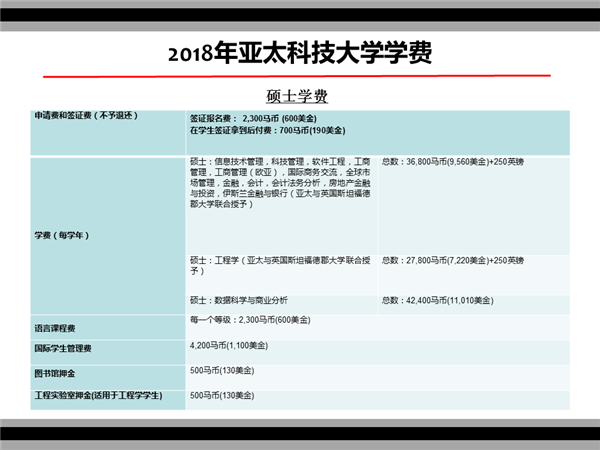Screen dimensions: 600x450
Task: Click the 硕士：数据科学与商业分析 cell
Action: coord(281,304)
